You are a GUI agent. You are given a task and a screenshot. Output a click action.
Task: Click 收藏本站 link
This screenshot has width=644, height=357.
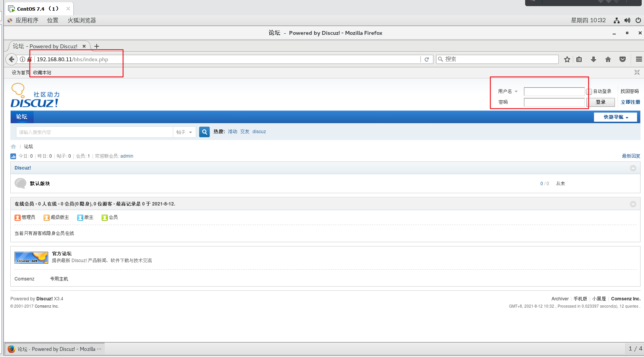tap(42, 72)
